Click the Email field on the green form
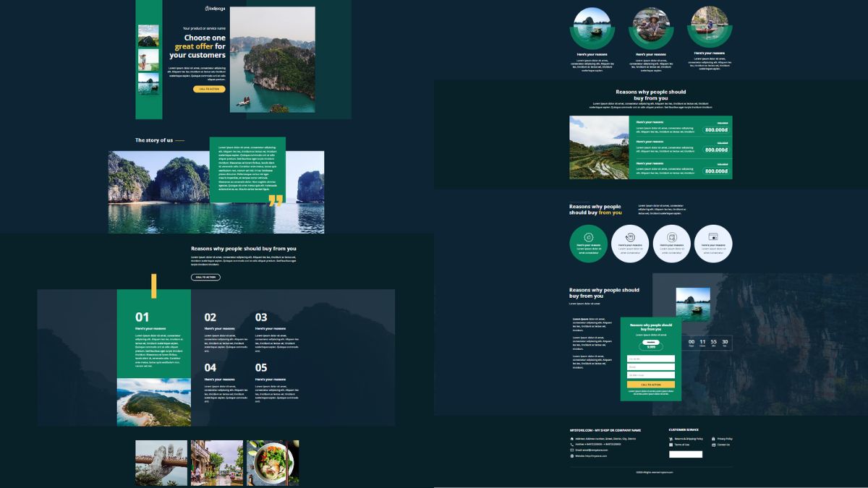Image resolution: width=868 pixels, height=488 pixels. (x=651, y=367)
